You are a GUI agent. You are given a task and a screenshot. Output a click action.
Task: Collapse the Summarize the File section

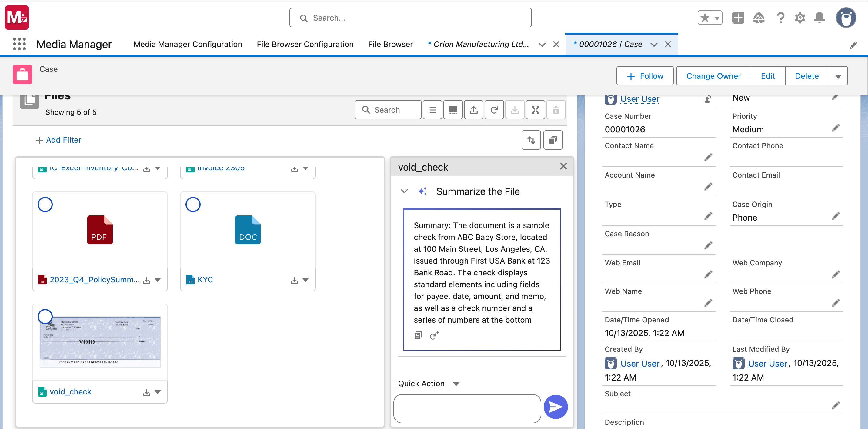404,191
